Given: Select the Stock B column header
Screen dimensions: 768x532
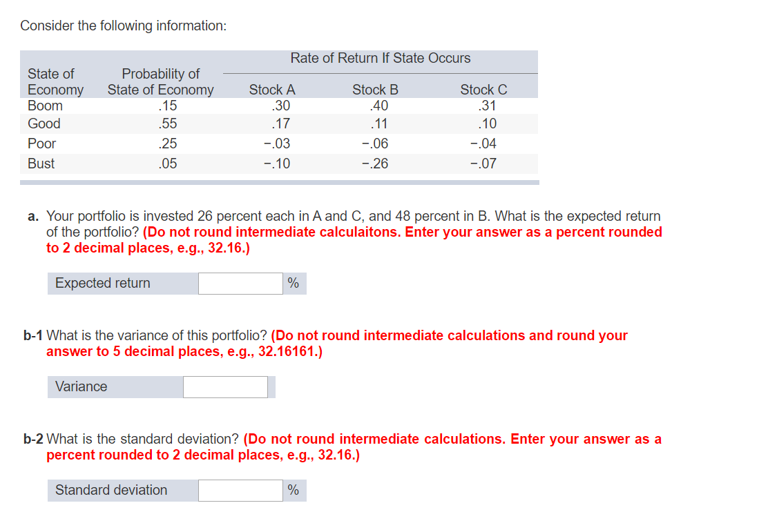Looking at the screenshot, I should click(375, 89).
